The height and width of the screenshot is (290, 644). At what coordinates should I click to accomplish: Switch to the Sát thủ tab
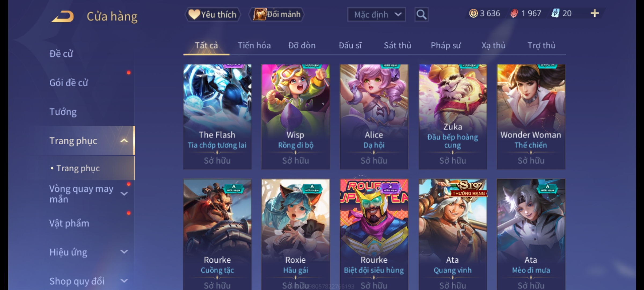(x=397, y=45)
